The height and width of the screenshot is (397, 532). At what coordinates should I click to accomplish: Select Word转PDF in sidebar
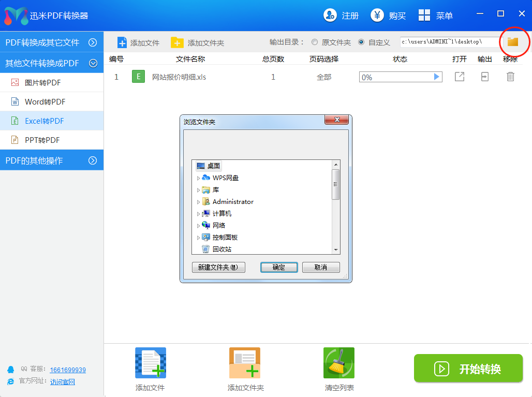click(x=45, y=102)
